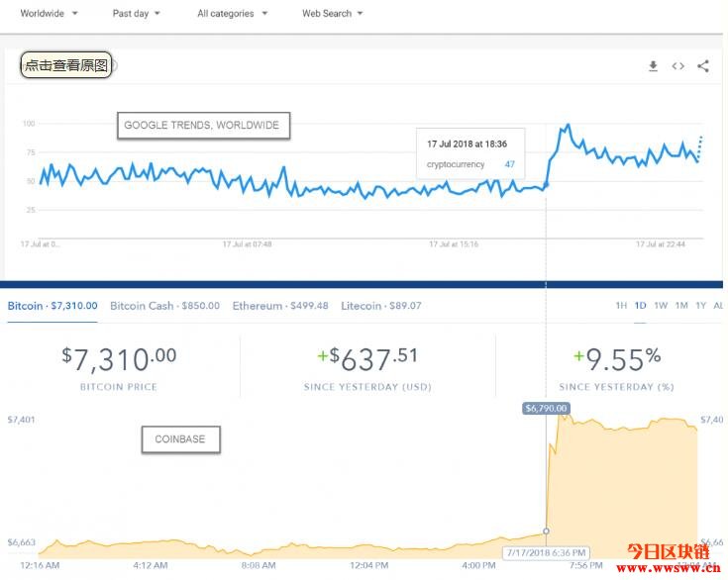Switch to the Litecoin tab
728x580 pixels.
coord(381,306)
